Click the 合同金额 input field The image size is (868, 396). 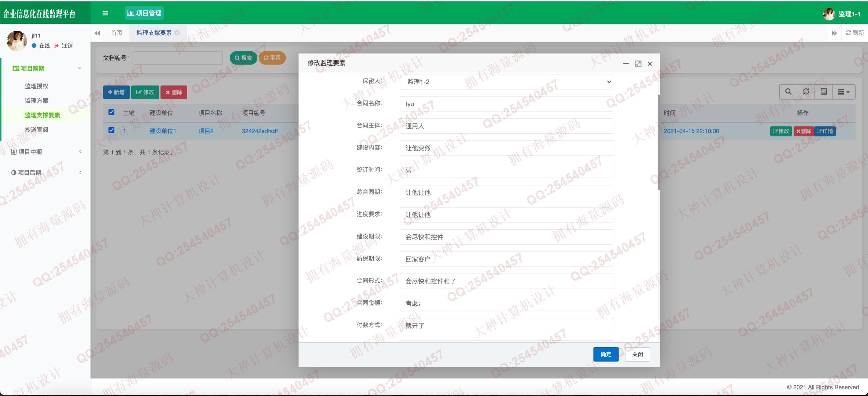click(x=506, y=304)
